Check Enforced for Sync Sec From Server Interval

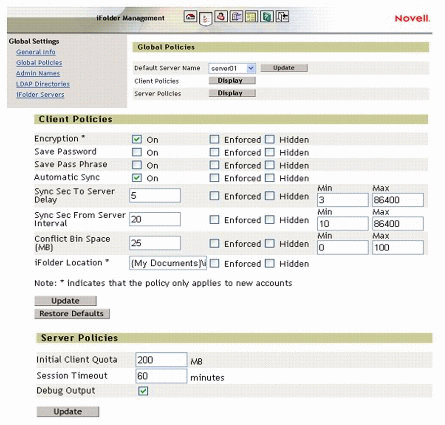[x=214, y=220]
